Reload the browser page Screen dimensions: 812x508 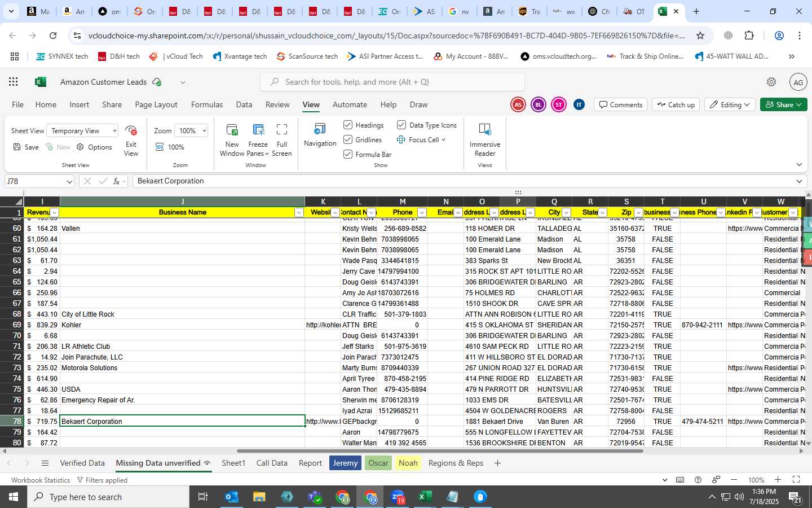(x=53, y=36)
